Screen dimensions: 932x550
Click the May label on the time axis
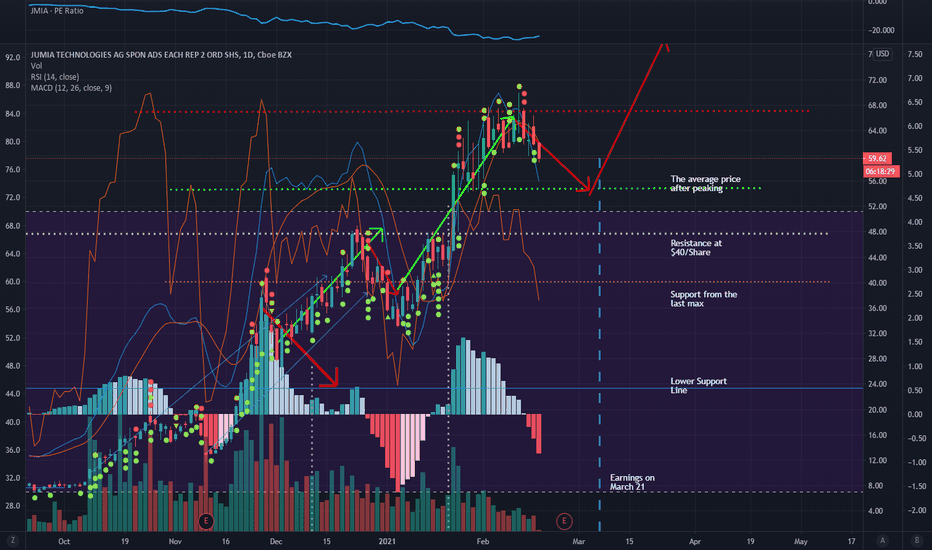pyautogui.click(x=801, y=542)
